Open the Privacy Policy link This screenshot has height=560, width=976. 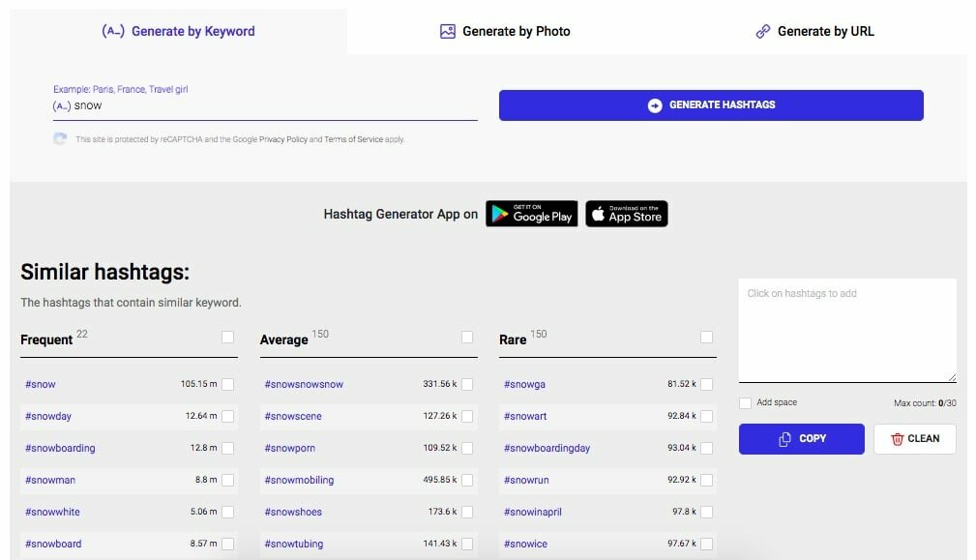tap(282, 140)
